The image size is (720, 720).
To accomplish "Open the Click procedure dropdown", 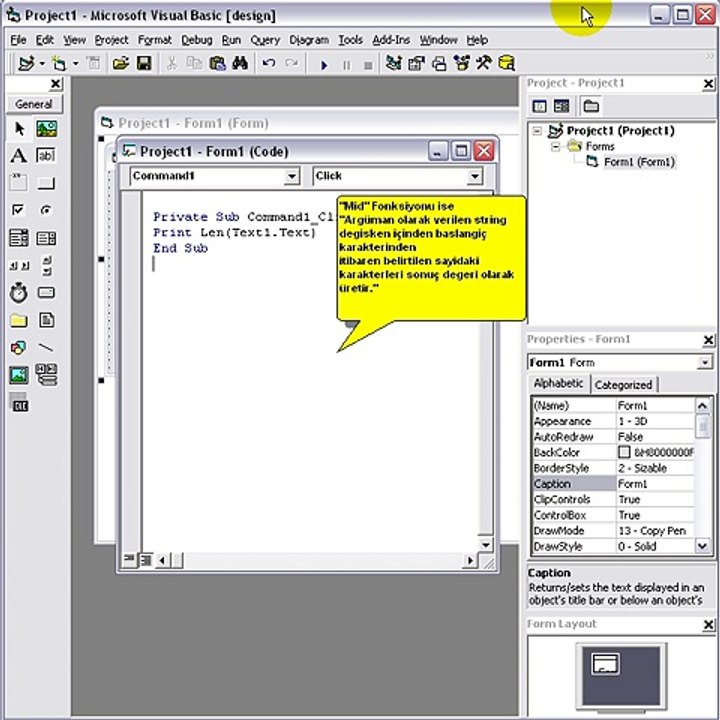I will [475, 176].
